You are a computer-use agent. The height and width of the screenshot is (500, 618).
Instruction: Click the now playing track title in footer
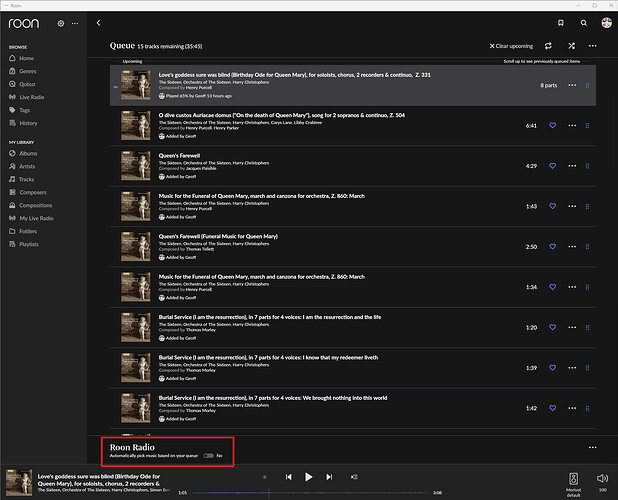coord(99,480)
